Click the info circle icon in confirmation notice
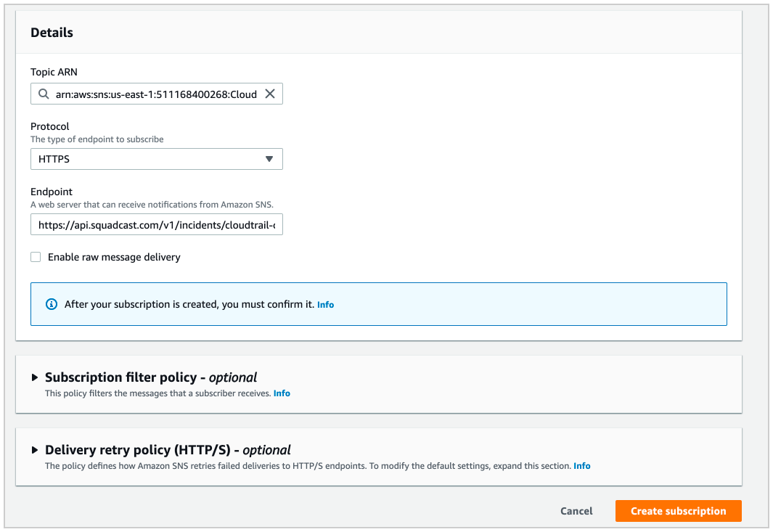 pyautogui.click(x=52, y=304)
